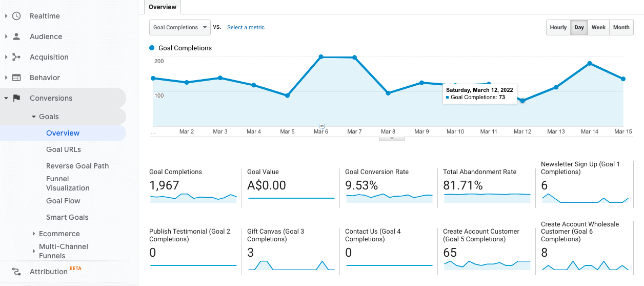Click the Mar 14 data point on chart
This screenshot has width=644, height=286.
(x=590, y=63)
